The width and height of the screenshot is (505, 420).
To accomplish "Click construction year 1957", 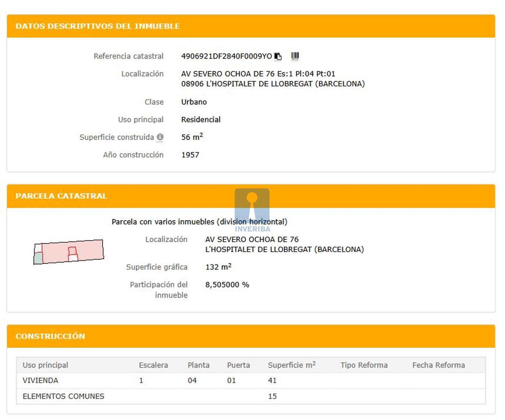I will [x=190, y=155].
